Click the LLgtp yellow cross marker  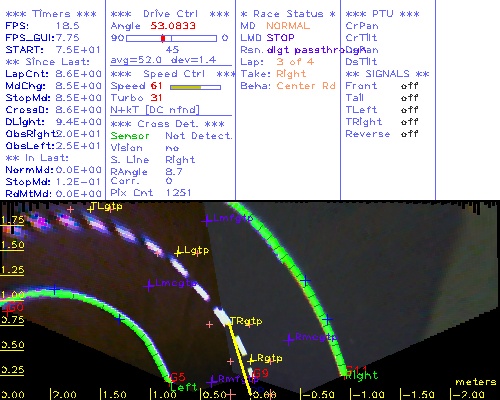pos(178,252)
